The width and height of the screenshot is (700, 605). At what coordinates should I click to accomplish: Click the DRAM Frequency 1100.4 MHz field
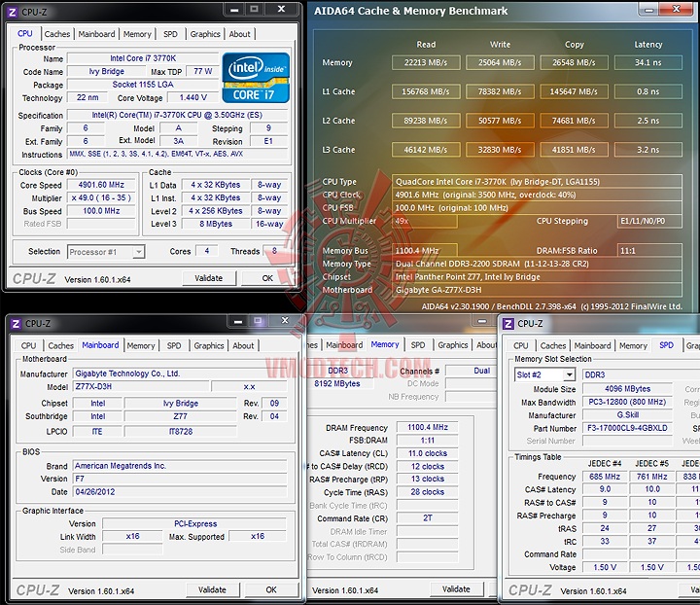coord(427,427)
